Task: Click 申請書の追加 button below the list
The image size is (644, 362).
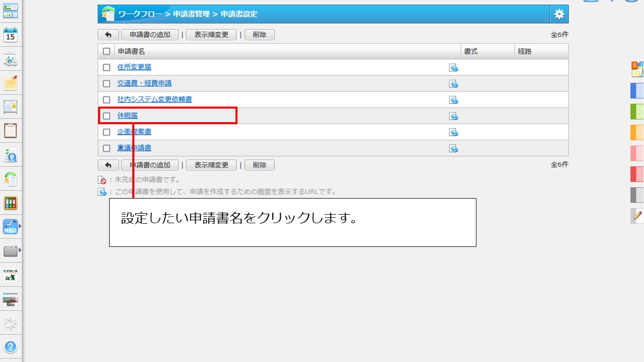Action: click(x=150, y=165)
